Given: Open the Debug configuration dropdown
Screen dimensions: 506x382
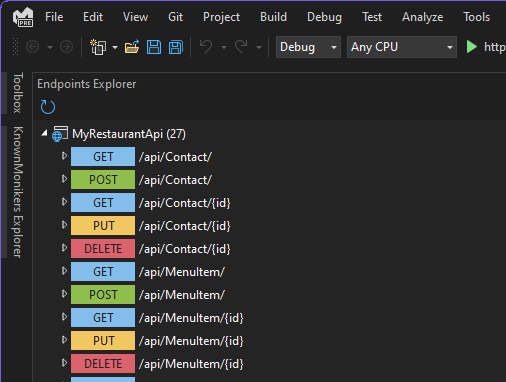Looking at the screenshot, I should click(308, 47).
